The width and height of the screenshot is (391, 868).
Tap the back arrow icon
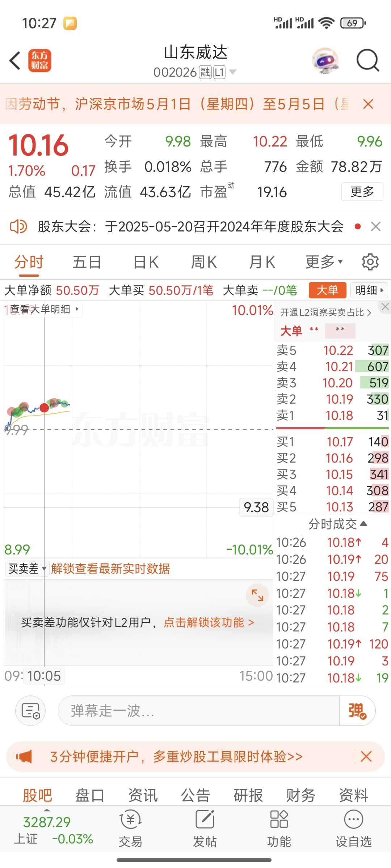(15, 60)
